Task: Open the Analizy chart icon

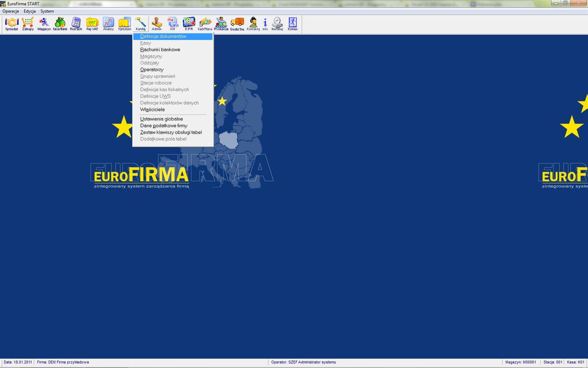Action: tap(108, 24)
